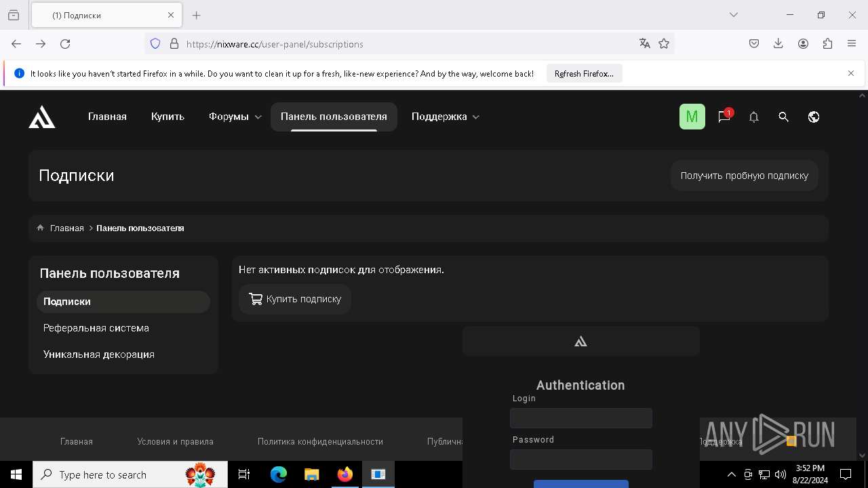
Task: Click the browser back arrow
Action: 16,43
